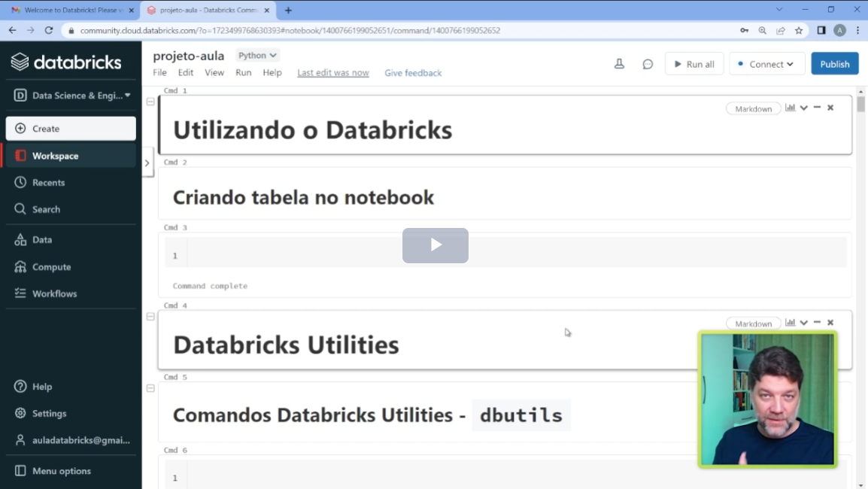Click the Databricks logo in sidebar
Image resolution: width=868 pixels, height=489 pixels.
point(66,62)
